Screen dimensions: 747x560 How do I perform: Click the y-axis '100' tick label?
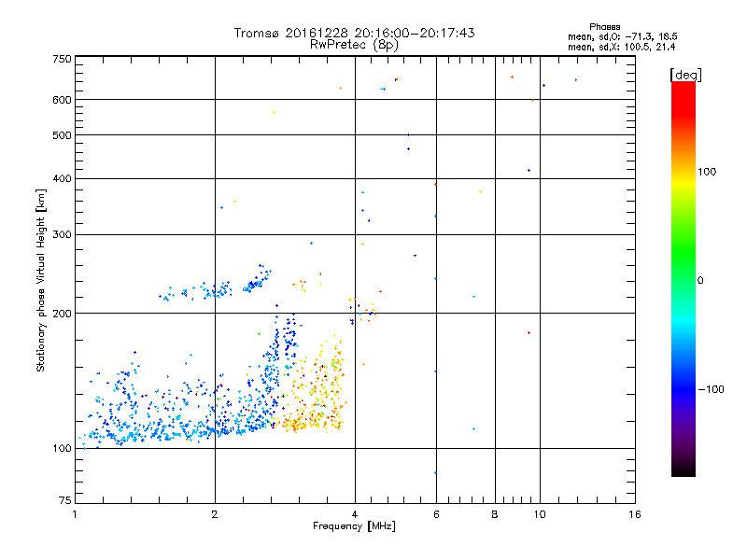[x=62, y=449]
